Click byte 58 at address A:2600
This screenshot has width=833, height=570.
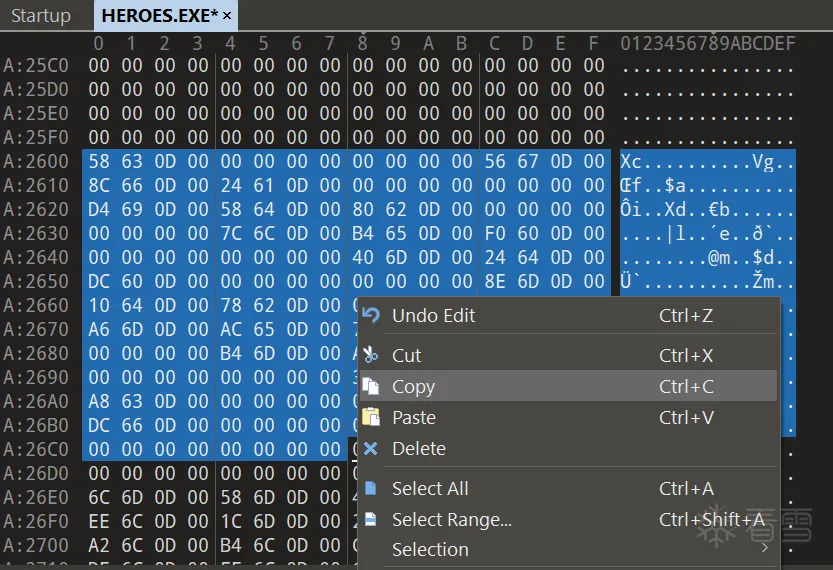tap(99, 162)
